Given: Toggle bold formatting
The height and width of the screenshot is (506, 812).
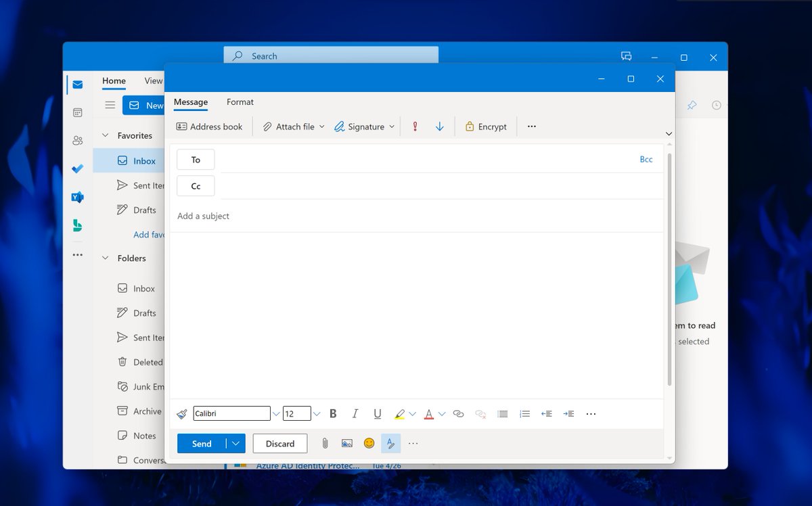Looking at the screenshot, I should 333,413.
